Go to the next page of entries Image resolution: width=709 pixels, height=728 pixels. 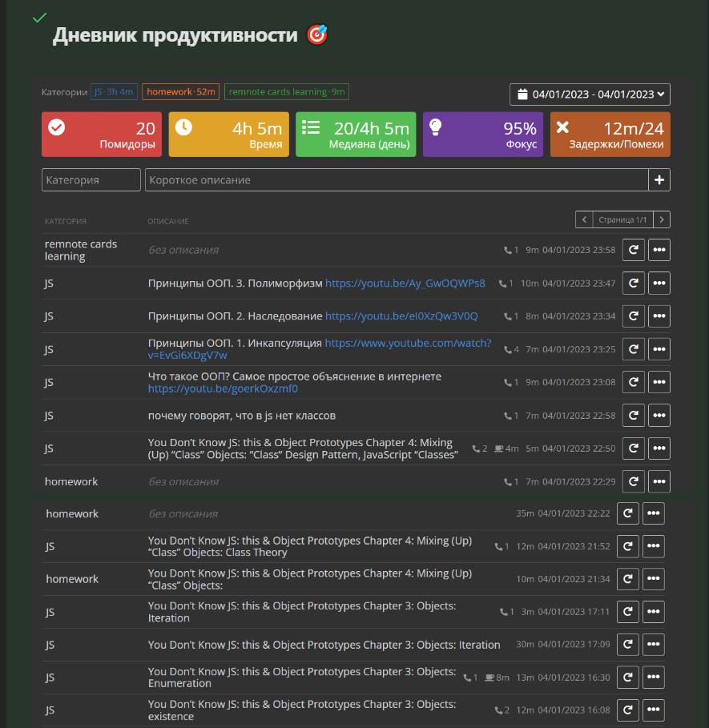[x=662, y=219]
